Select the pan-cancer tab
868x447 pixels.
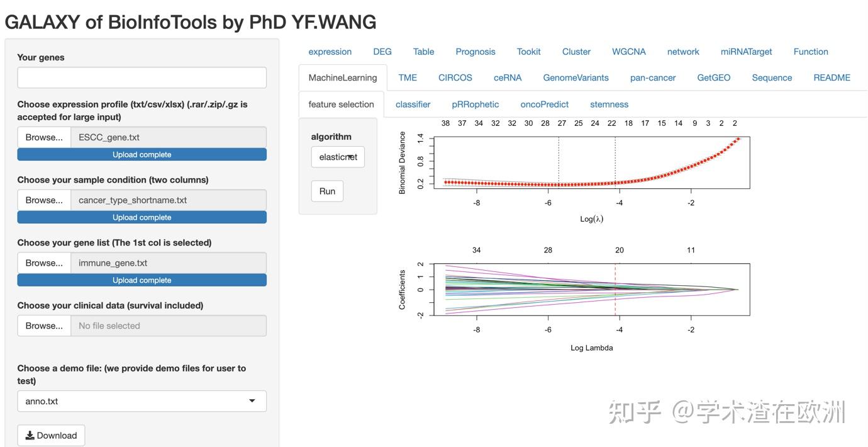(653, 77)
